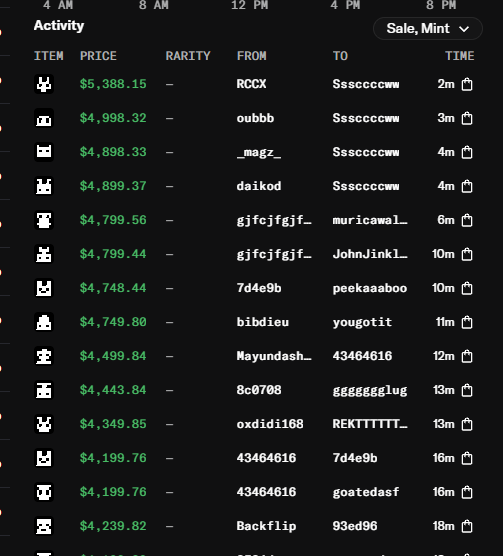Open buyer profile 93ed96

pyautogui.click(x=355, y=526)
